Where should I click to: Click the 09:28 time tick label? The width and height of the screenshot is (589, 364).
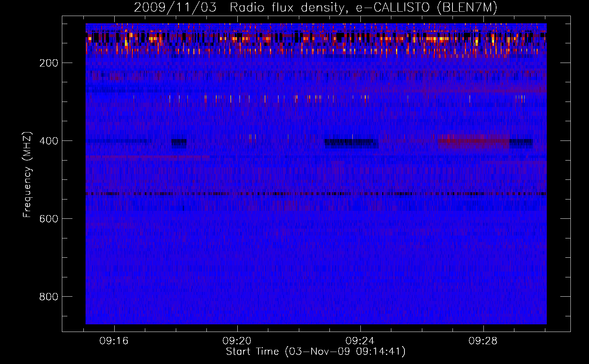tap(483, 341)
